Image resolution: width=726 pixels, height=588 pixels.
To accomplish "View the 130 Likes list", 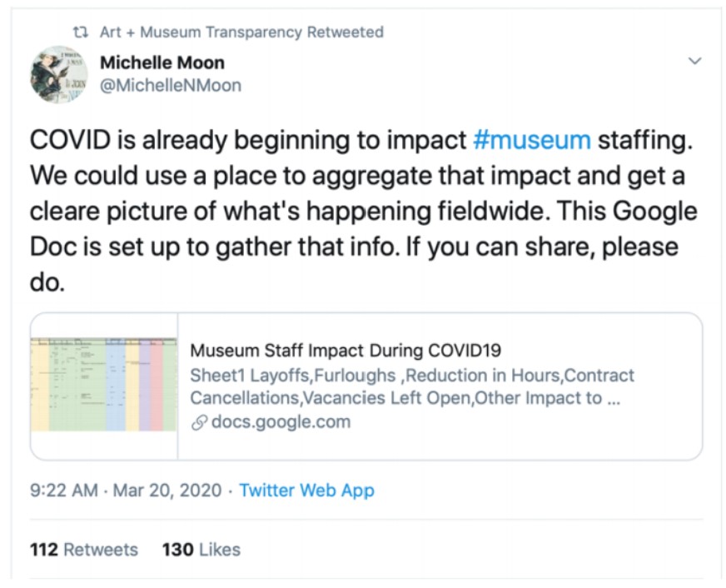I will click(201, 549).
